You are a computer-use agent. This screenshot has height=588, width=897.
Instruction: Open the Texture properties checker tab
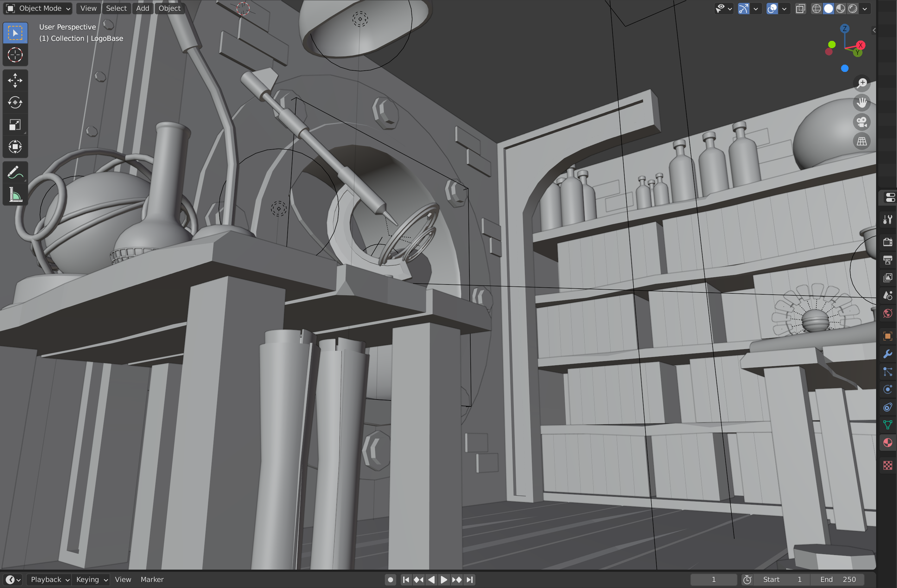point(887,465)
